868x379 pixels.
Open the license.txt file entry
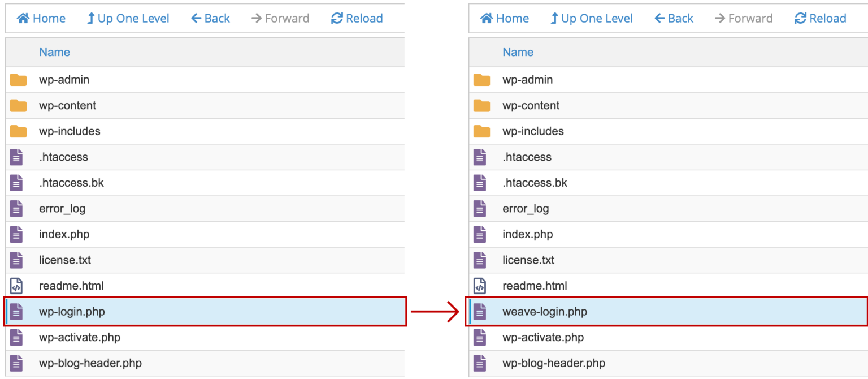click(x=65, y=260)
